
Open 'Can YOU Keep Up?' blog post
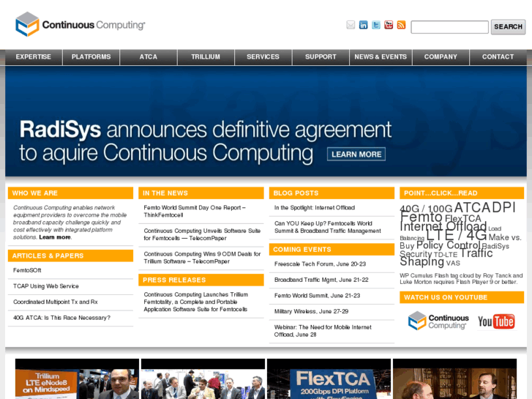327,227
